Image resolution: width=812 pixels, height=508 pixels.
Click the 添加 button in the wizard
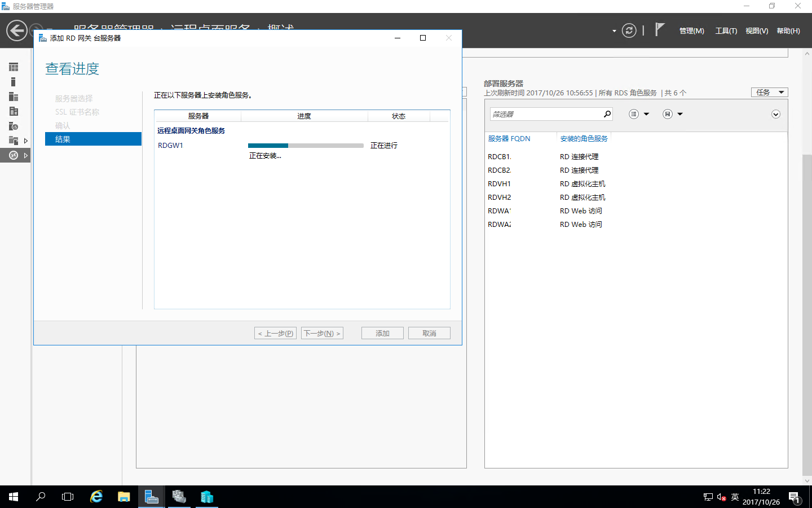point(382,333)
